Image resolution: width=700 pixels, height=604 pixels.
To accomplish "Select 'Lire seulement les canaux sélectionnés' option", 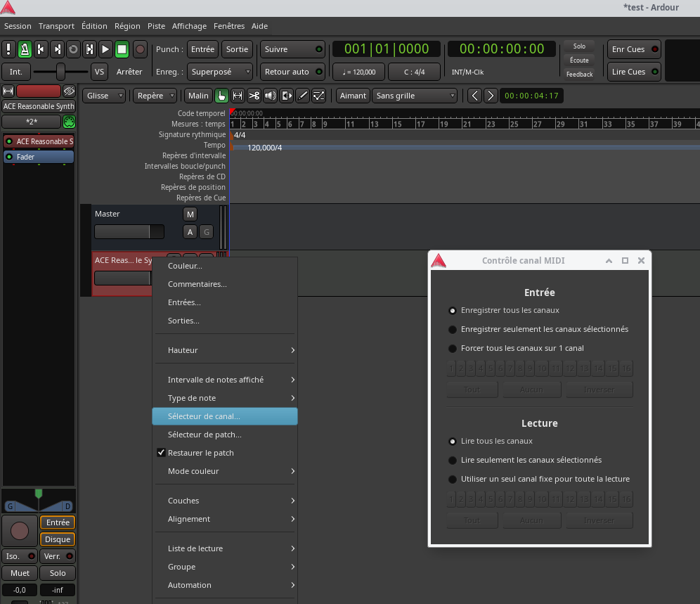I will pos(453,460).
